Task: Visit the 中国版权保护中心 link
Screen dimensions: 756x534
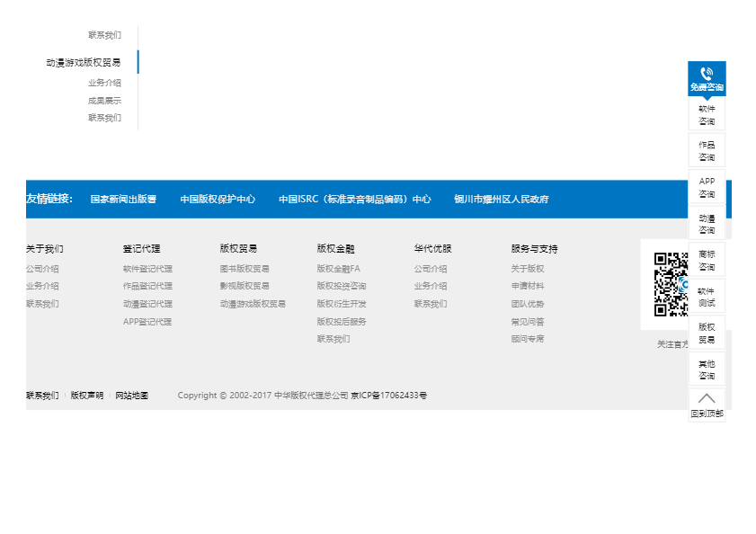Action: [218, 200]
